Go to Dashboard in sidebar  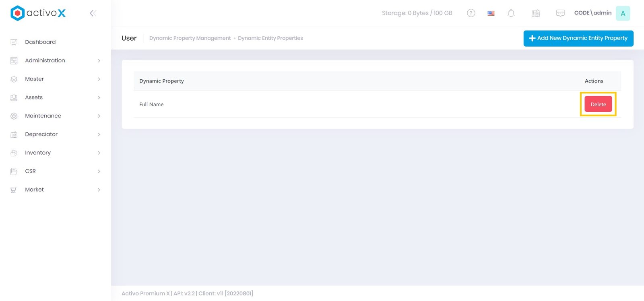(40, 42)
